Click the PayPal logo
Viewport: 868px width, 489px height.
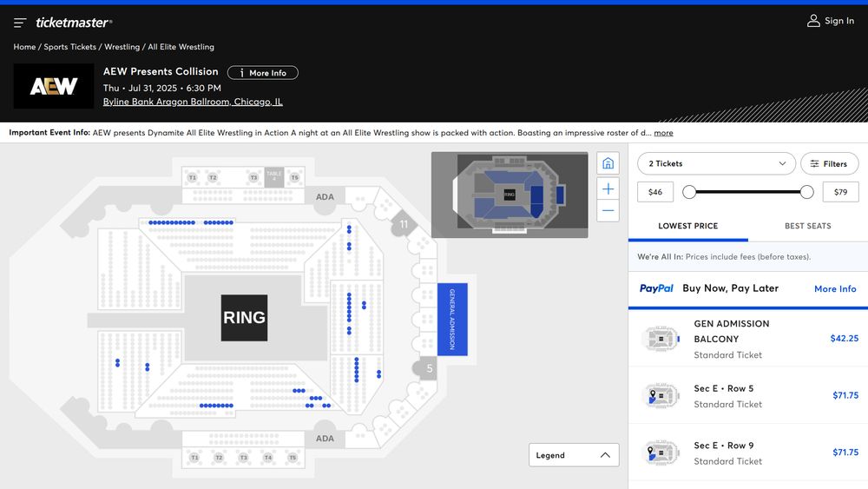pyautogui.click(x=656, y=288)
